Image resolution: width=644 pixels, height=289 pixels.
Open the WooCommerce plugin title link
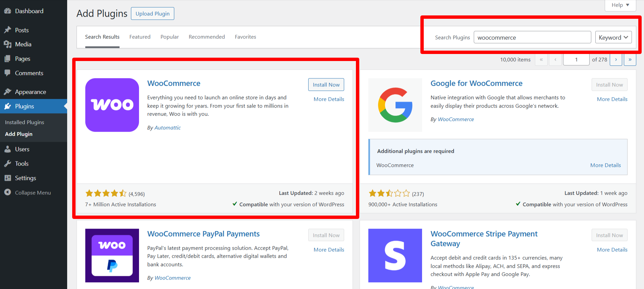click(174, 83)
